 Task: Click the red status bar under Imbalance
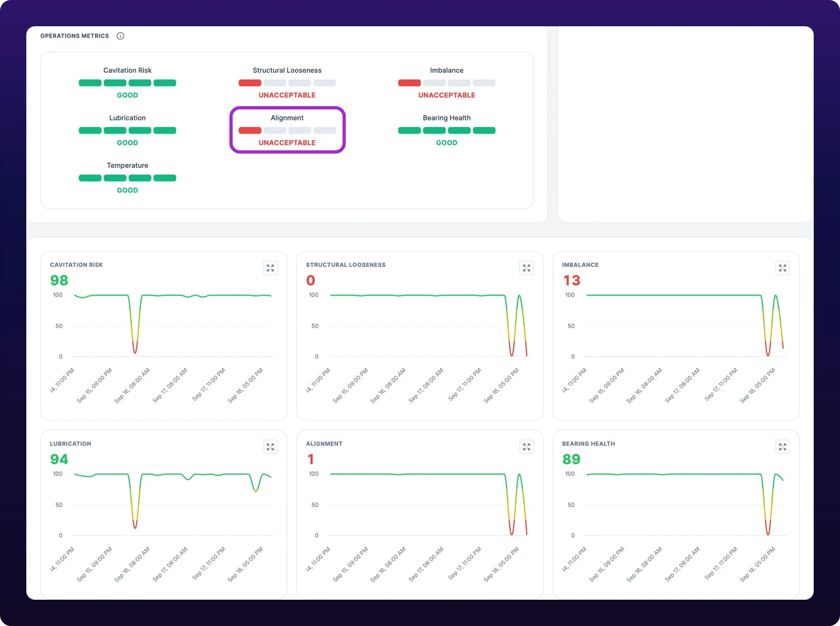[410, 83]
